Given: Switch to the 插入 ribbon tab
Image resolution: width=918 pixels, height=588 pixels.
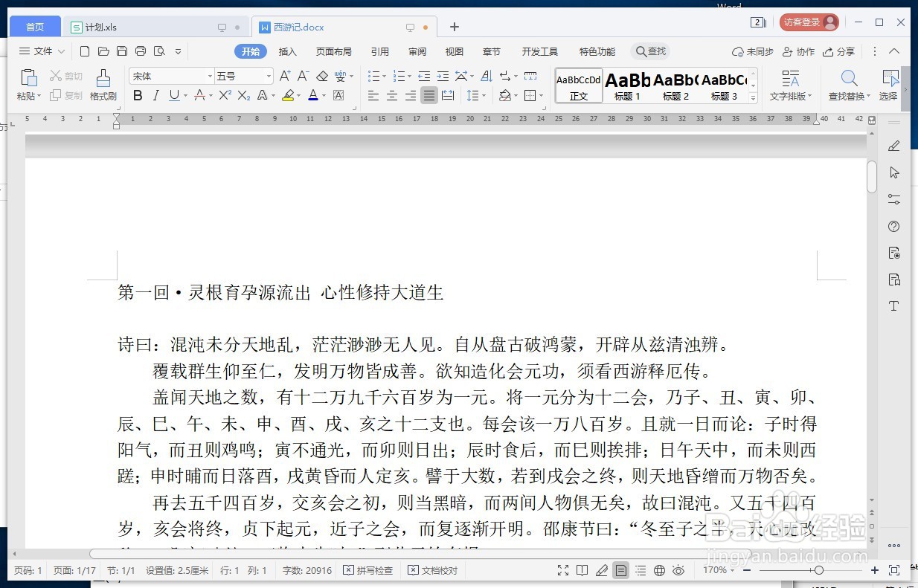Looking at the screenshot, I should (x=287, y=51).
